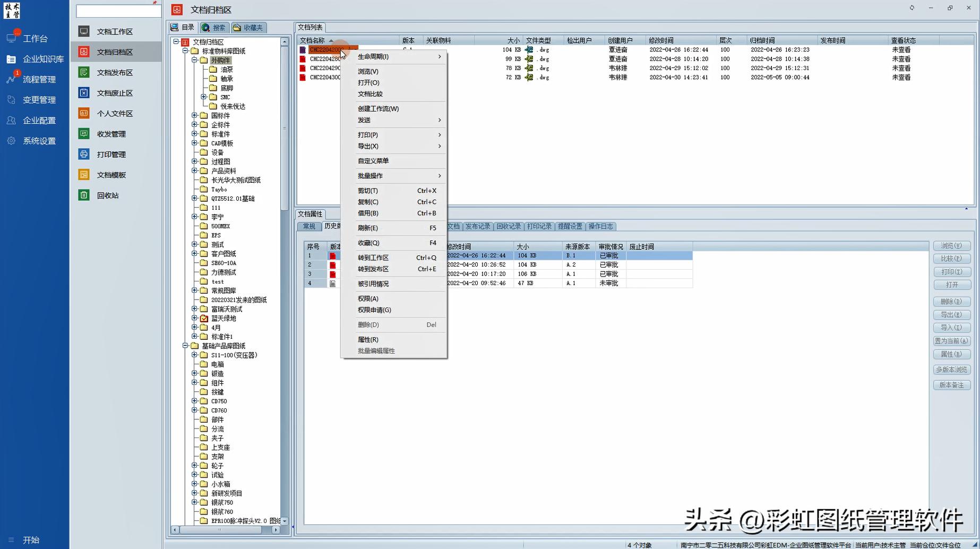
Task: Select 流程管理 in the left navigation
Action: tap(35, 79)
